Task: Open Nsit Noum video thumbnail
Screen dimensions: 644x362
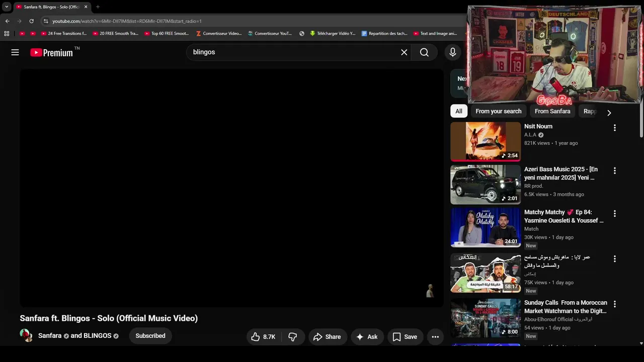Action: coord(486,141)
